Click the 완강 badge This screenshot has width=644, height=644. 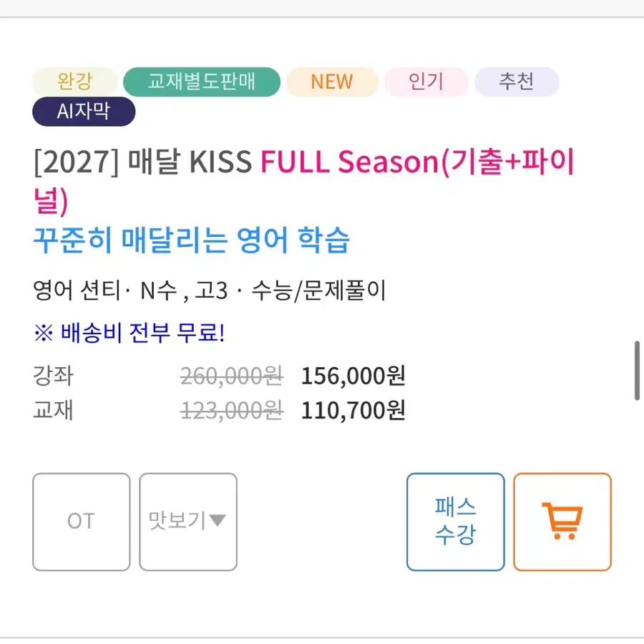[74, 82]
